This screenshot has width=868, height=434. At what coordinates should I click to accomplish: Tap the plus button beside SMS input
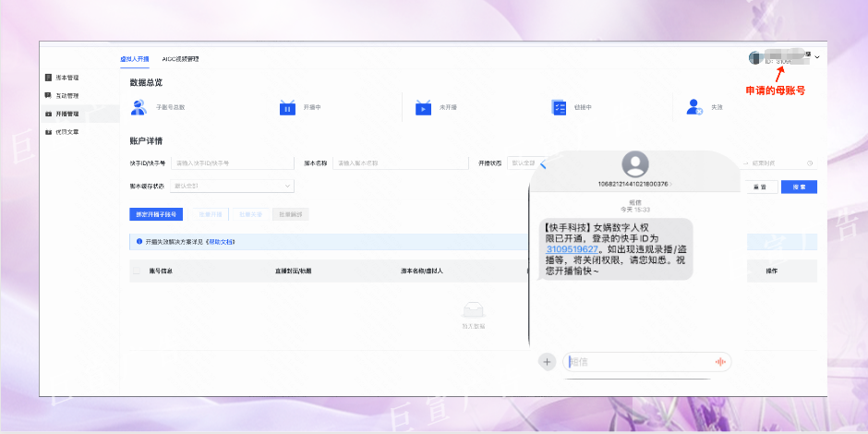point(547,362)
